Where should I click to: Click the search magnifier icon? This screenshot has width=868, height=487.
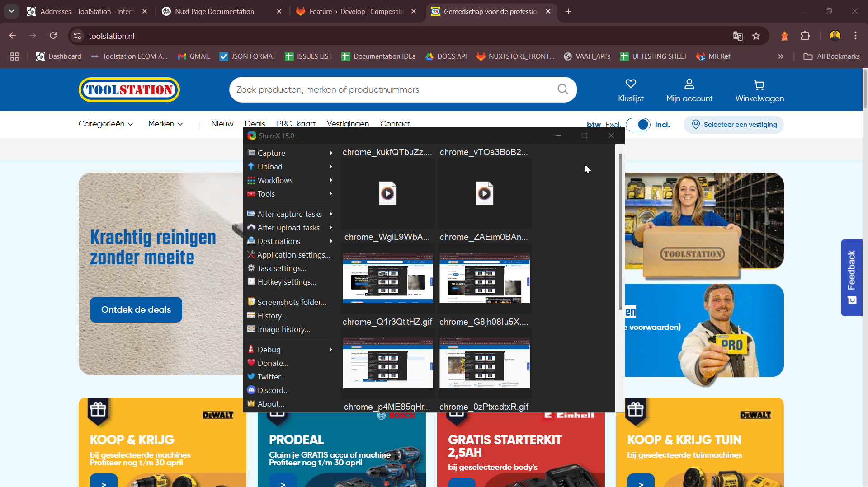pyautogui.click(x=562, y=89)
